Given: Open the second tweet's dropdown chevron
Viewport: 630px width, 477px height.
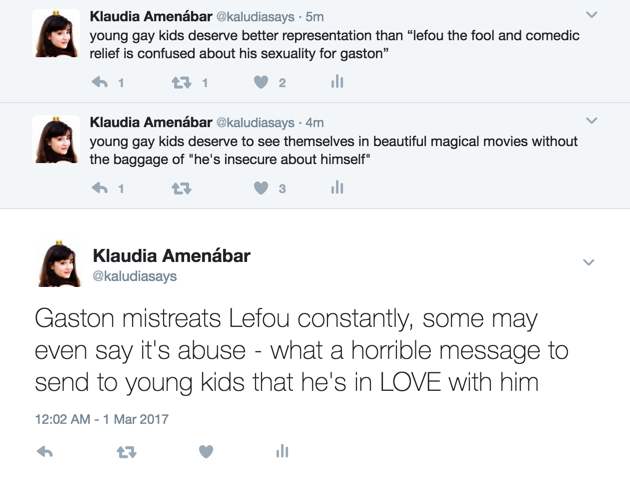Looking at the screenshot, I should [x=591, y=121].
